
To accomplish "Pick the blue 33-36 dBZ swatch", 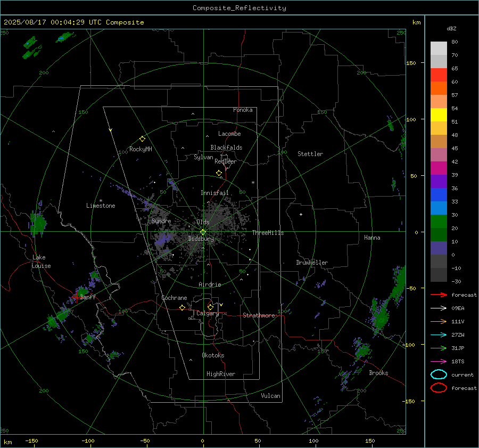I will point(439,195).
